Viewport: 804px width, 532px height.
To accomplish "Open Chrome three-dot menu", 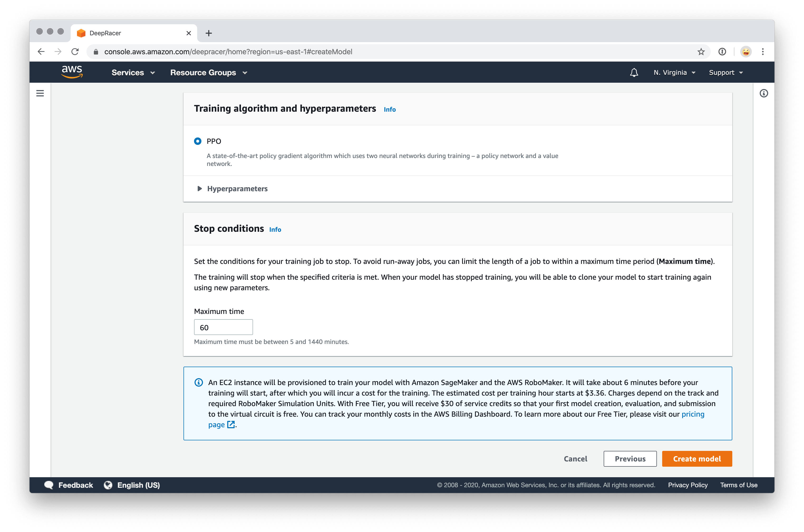I will [763, 52].
